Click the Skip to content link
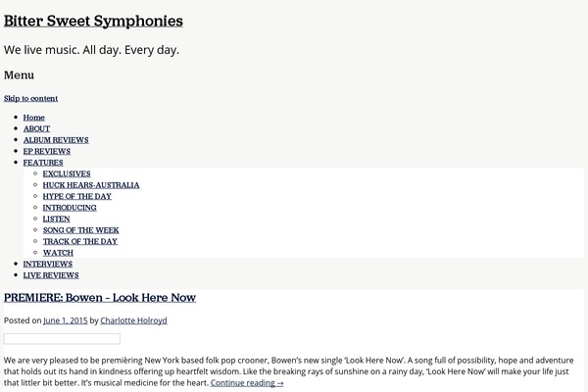The image size is (588, 392). pos(30,98)
